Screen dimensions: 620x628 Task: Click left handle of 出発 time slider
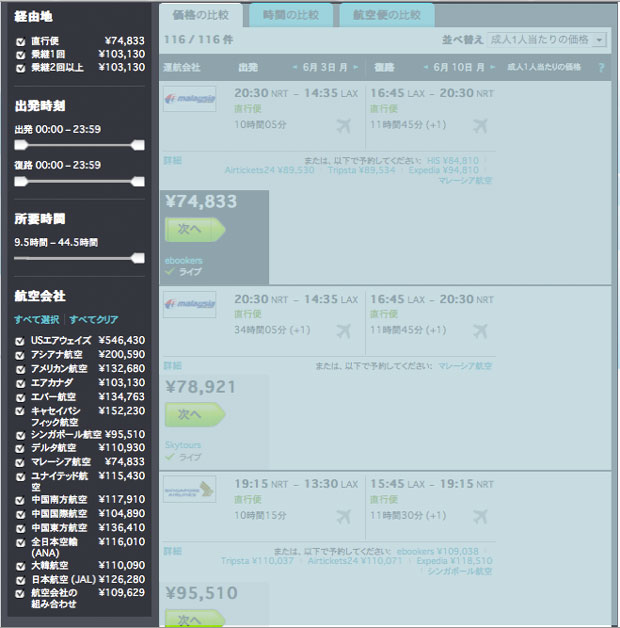point(21,145)
